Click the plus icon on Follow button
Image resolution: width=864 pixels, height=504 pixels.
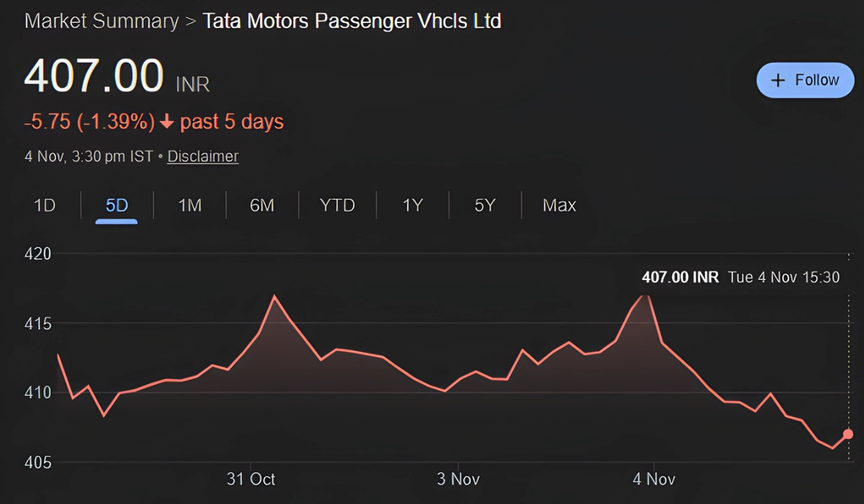778,80
